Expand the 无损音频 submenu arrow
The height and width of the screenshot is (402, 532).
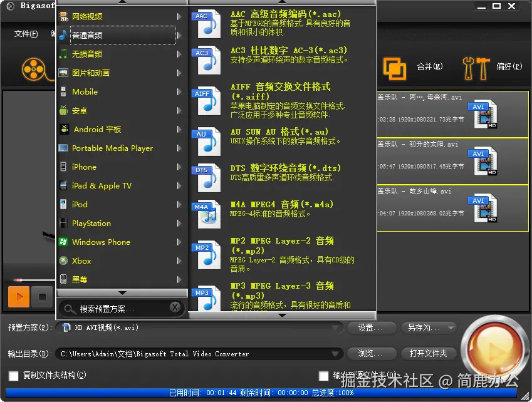click(179, 54)
